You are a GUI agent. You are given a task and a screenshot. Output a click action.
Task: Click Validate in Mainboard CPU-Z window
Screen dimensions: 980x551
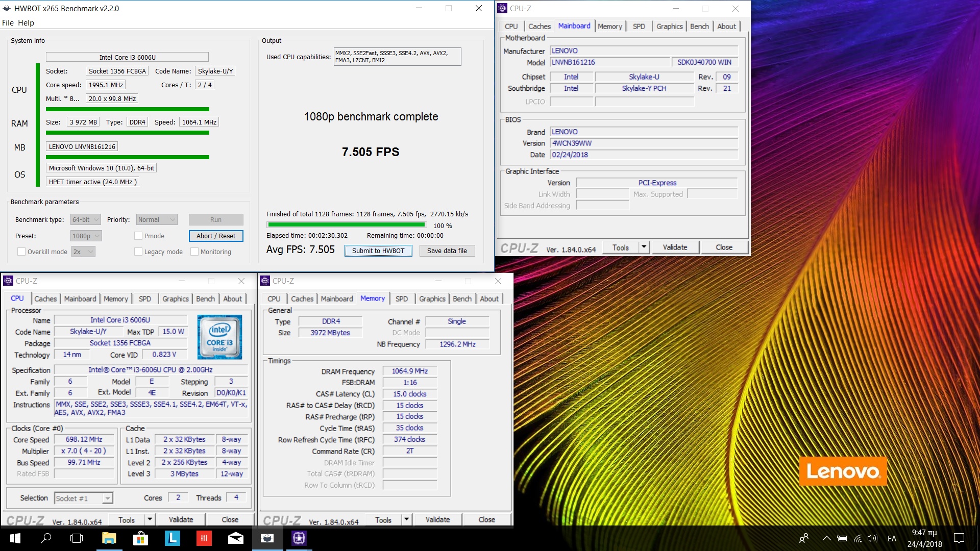[x=675, y=247]
